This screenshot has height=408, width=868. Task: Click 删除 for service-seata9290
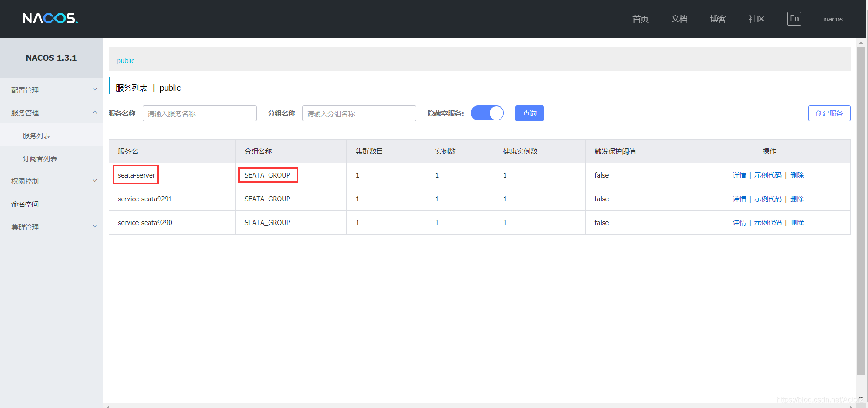point(797,223)
